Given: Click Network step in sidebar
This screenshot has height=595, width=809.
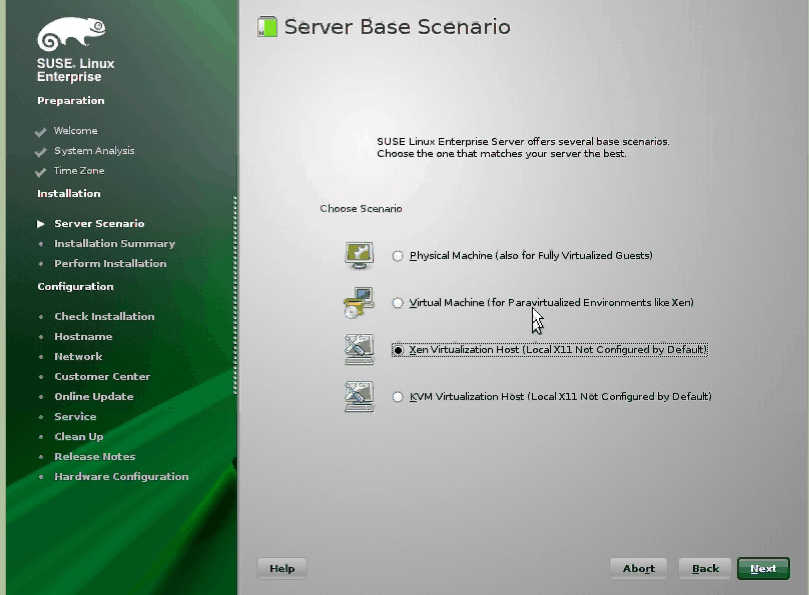Looking at the screenshot, I should [x=78, y=357].
